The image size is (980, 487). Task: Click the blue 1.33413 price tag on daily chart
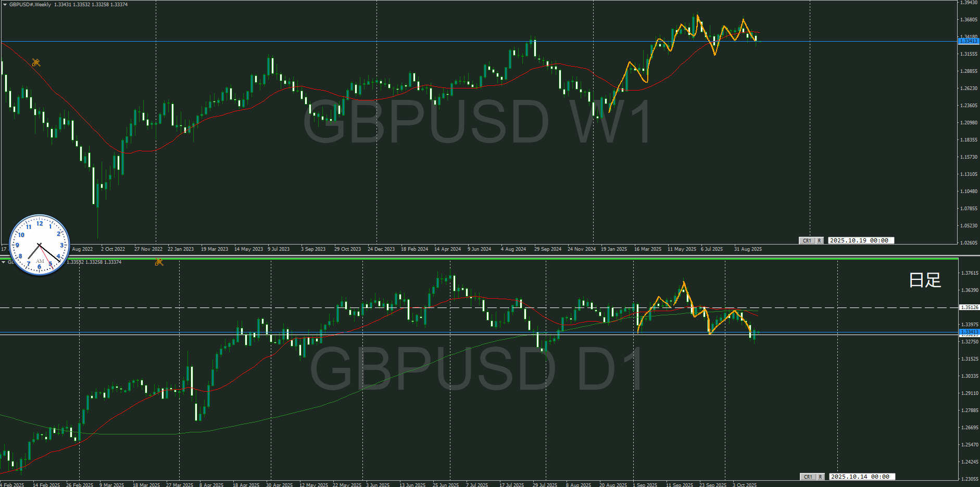point(969,332)
